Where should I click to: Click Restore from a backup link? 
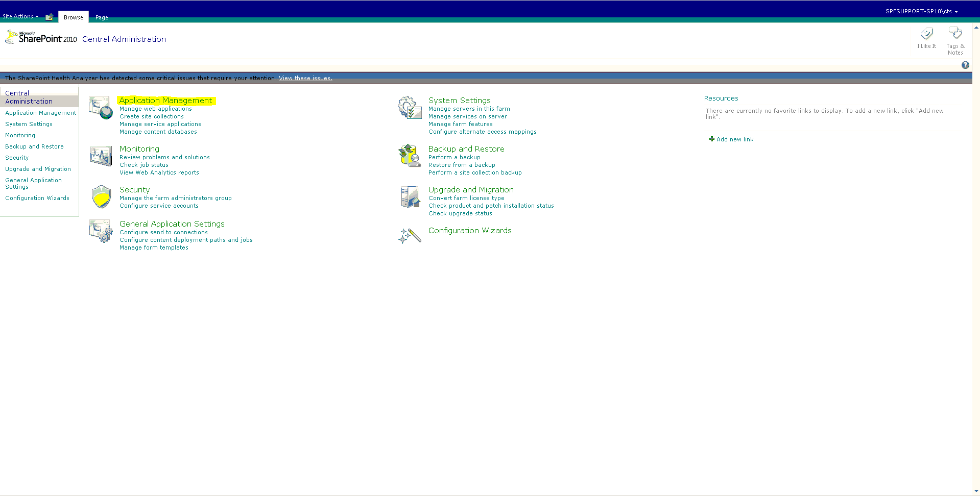click(462, 165)
